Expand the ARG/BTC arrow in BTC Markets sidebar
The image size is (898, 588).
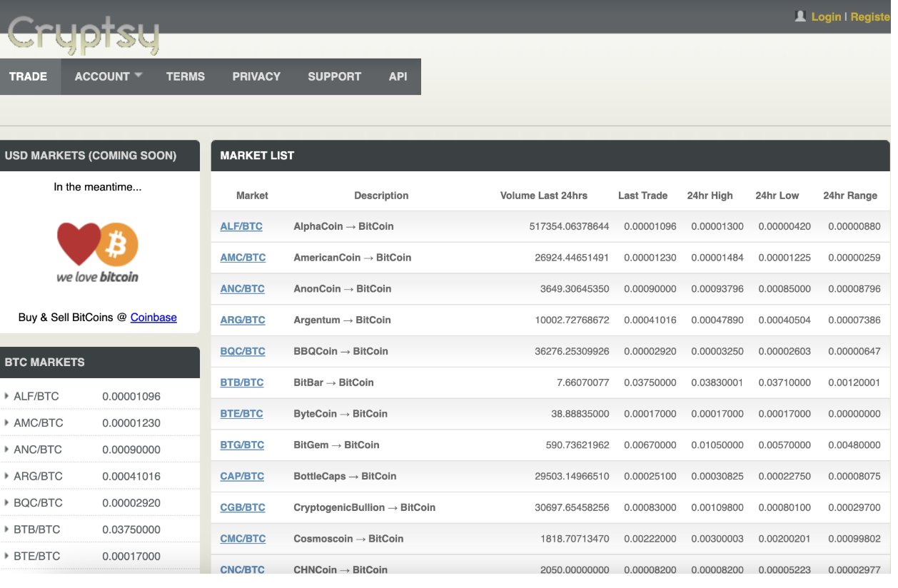(6, 476)
